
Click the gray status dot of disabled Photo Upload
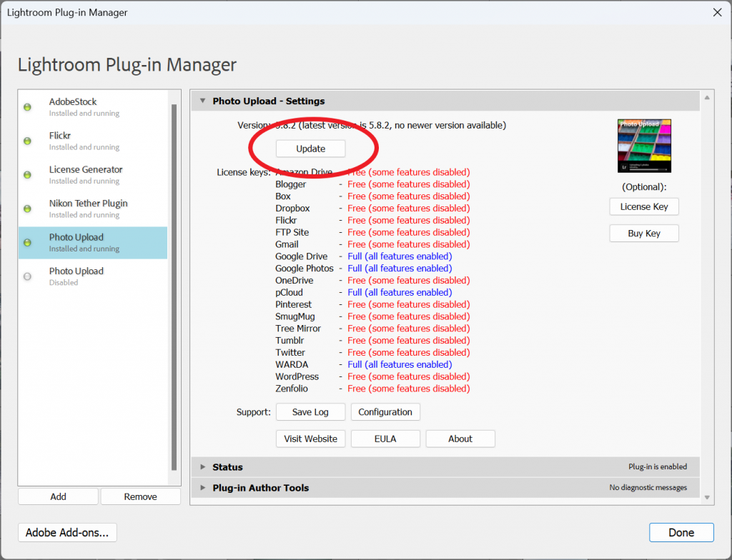coord(28,276)
